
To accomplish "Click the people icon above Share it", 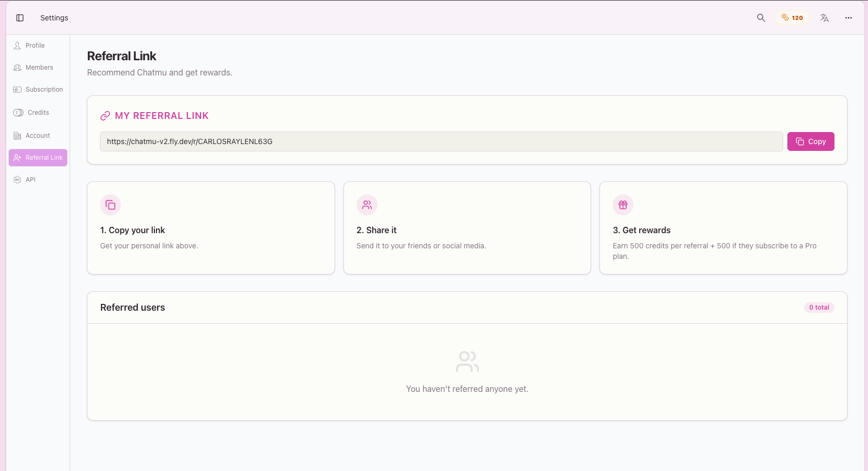I will (x=367, y=205).
